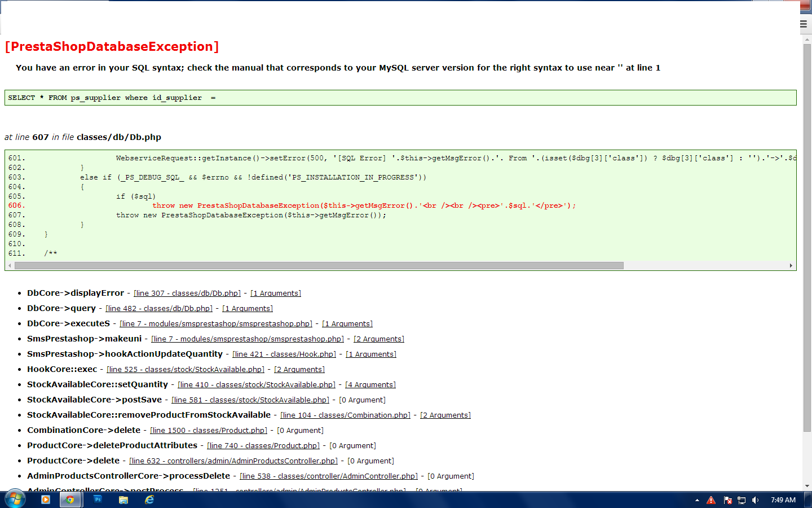
Task: Launch Internet Explorer from the taskbar
Action: pos(149,500)
